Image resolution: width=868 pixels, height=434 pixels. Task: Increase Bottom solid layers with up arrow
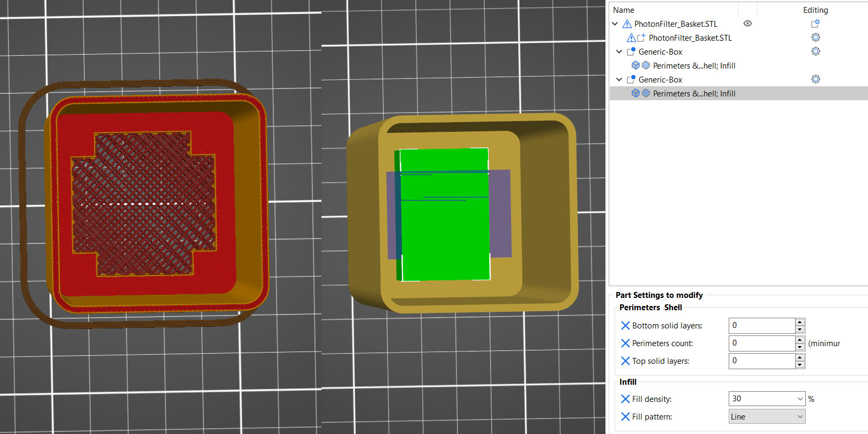point(800,322)
